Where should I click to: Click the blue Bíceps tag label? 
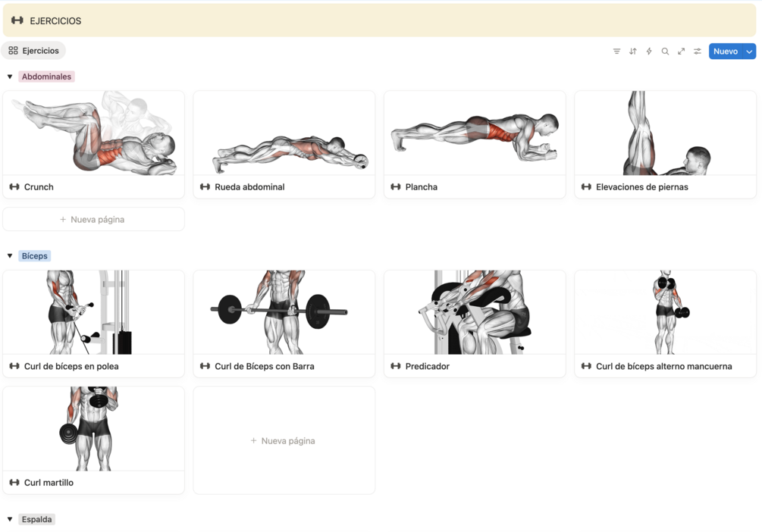pyautogui.click(x=35, y=255)
